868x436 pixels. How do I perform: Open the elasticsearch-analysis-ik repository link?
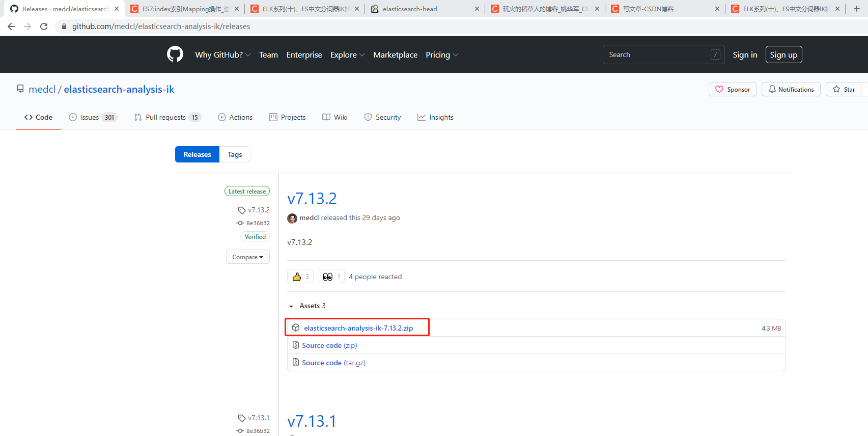pos(119,89)
